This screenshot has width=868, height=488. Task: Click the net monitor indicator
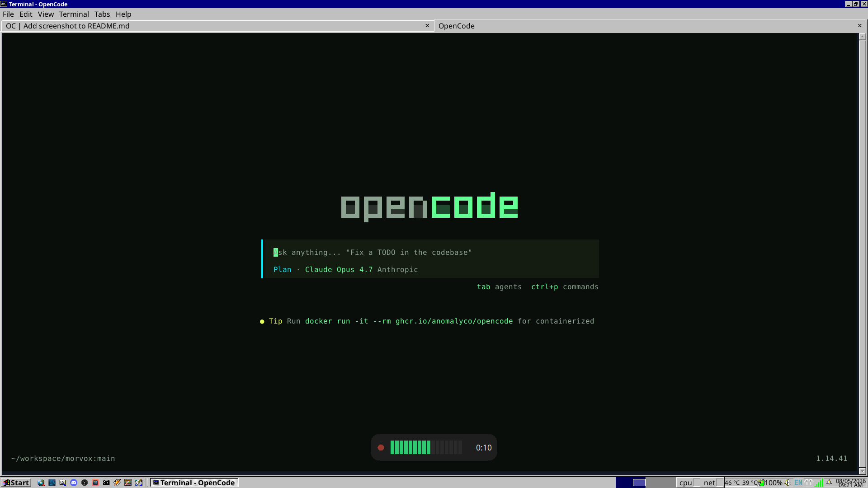click(713, 483)
